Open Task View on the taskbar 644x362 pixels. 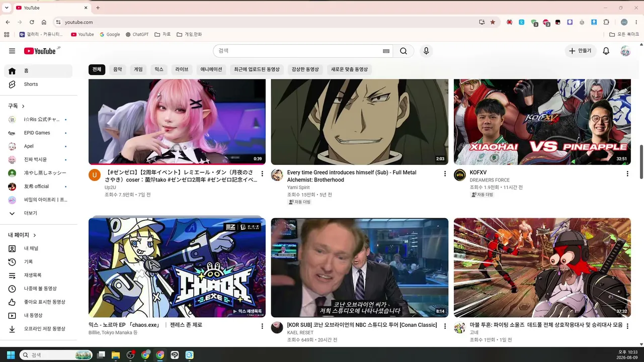coord(101,355)
